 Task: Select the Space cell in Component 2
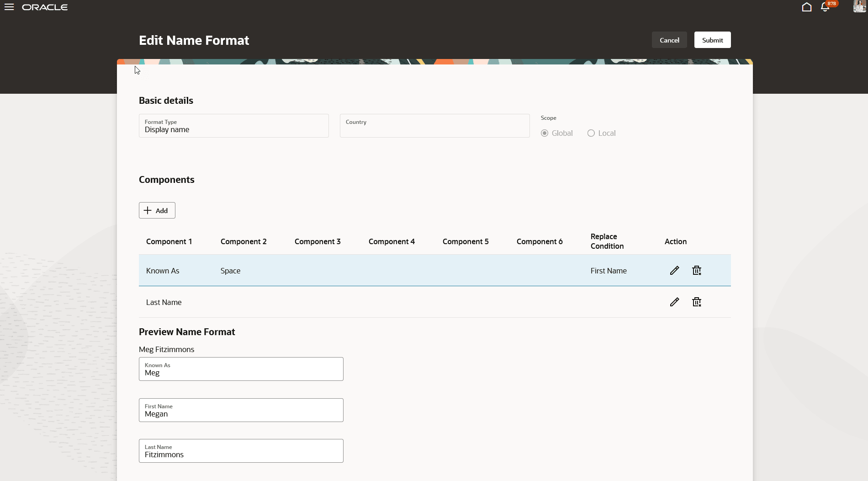(x=230, y=271)
